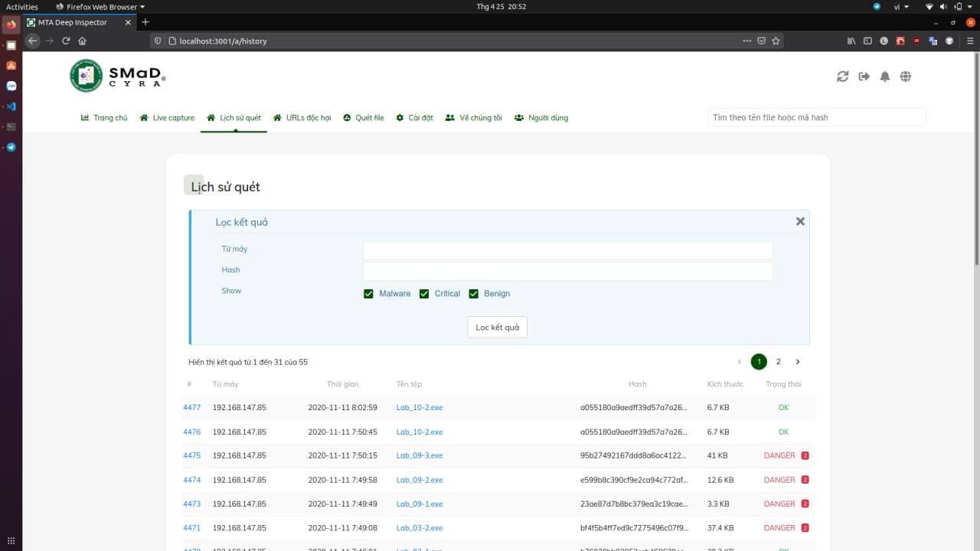This screenshot has width=980, height=551.
Task: Click the logout arrow icon
Action: [x=864, y=77]
